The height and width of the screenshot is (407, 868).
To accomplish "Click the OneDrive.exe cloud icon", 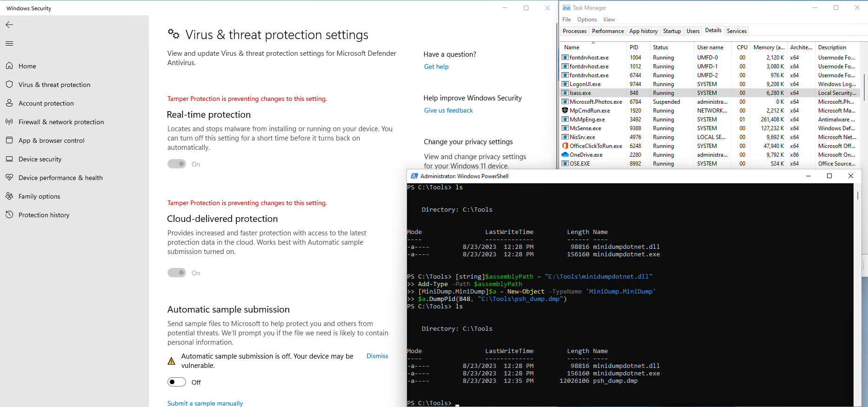I will pos(565,155).
